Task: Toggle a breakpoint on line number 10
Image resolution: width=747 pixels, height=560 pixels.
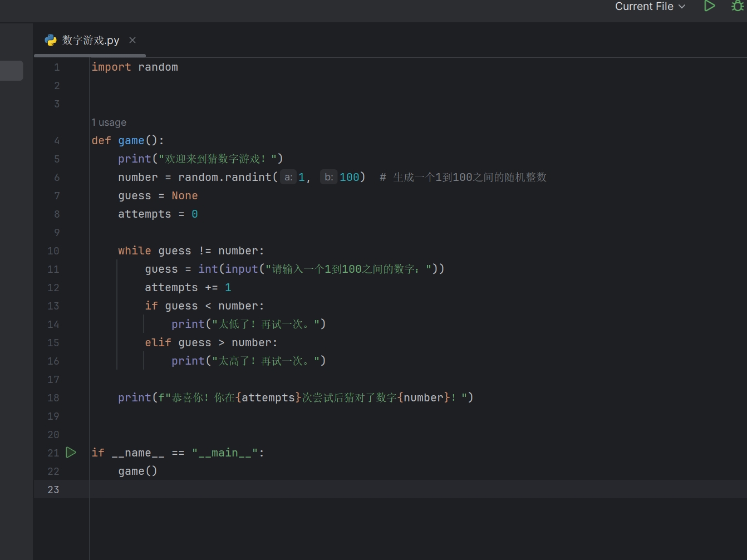Action: point(53,251)
